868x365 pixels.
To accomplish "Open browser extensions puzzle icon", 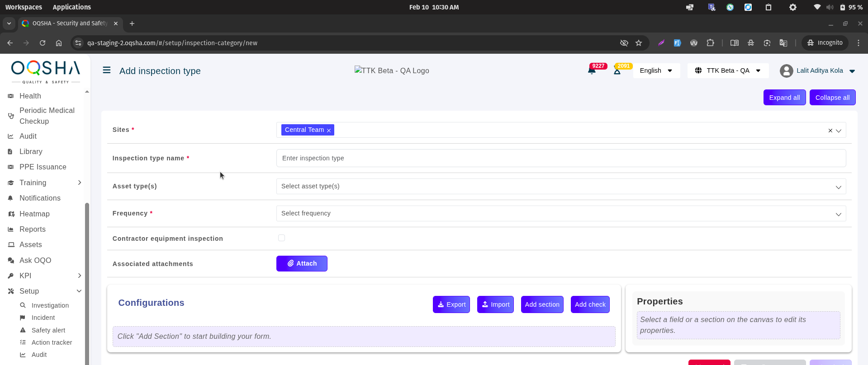I will [x=710, y=43].
